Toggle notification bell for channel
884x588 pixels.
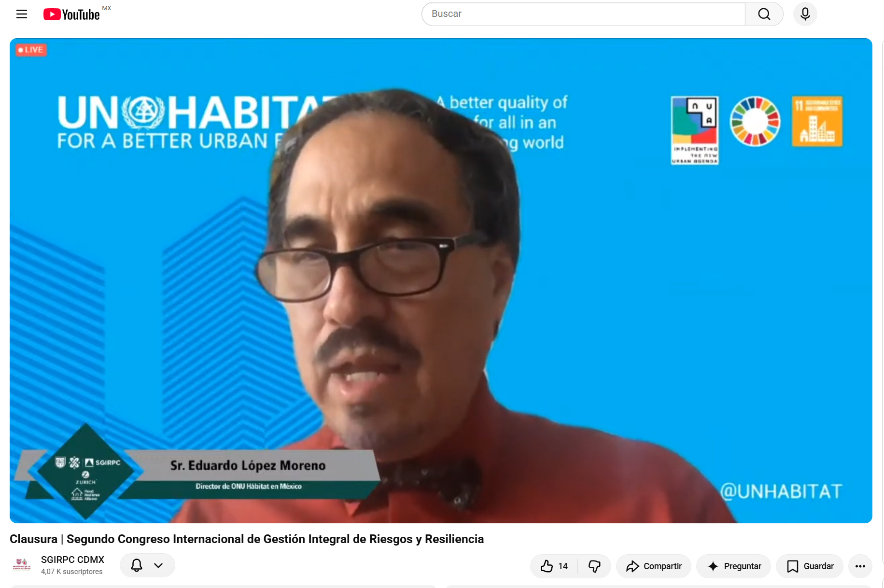click(137, 565)
